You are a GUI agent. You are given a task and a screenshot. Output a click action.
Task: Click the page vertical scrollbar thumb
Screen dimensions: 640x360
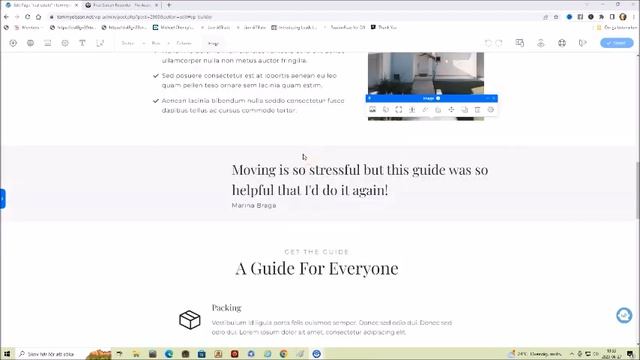[637, 190]
